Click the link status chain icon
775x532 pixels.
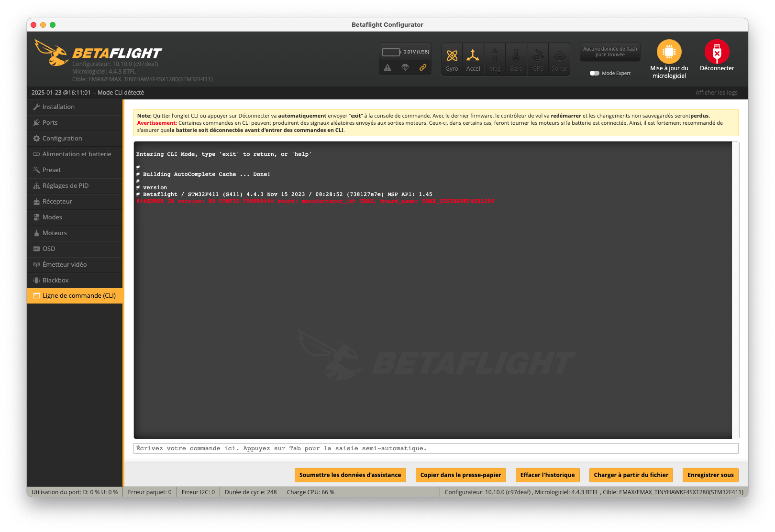coord(423,67)
